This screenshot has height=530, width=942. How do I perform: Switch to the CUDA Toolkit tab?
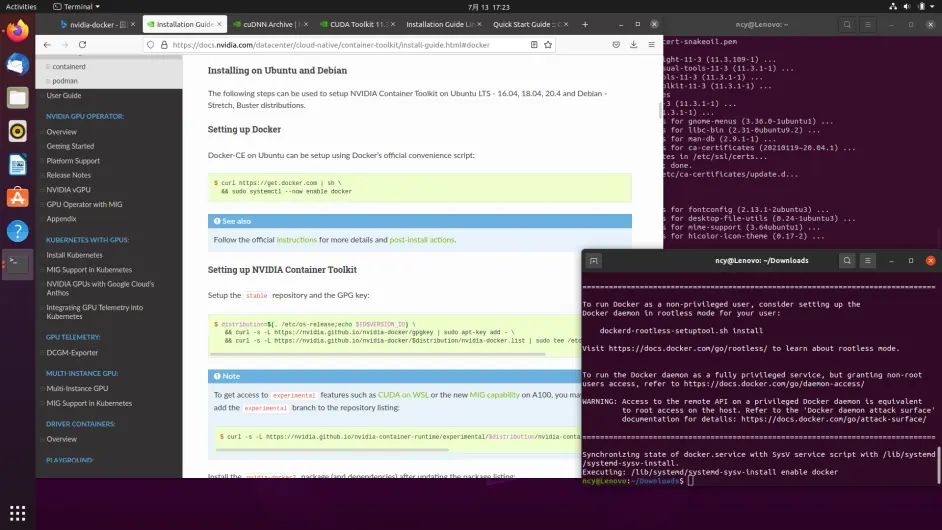click(357, 25)
